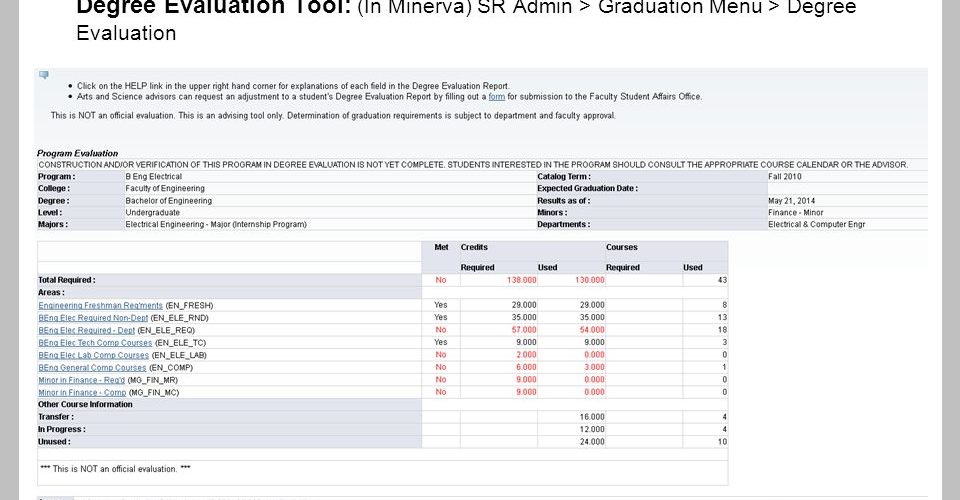Image resolution: width=960 pixels, height=500 pixels.
Task: Click the 'Finance - Minor' minors value
Action: (x=795, y=212)
